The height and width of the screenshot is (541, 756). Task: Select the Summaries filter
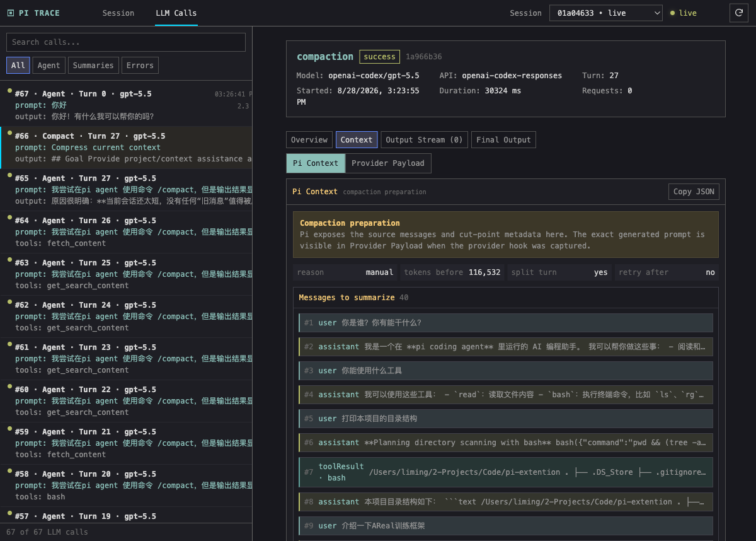[93, 66]
